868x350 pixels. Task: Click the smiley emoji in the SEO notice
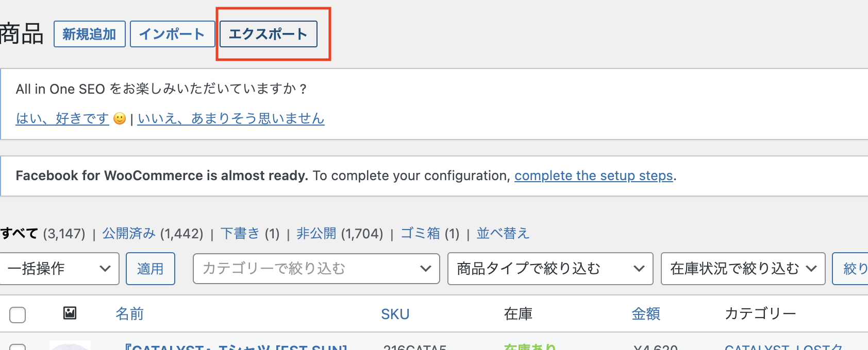120,119
